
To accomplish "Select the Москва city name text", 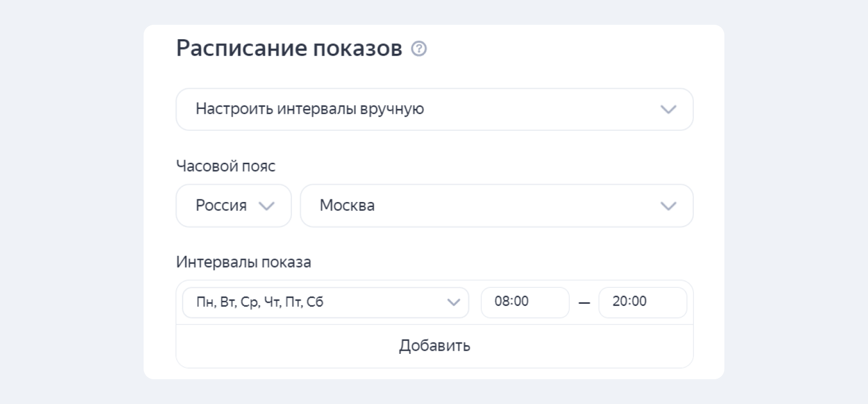I will pyautogui.click(x=347, y=206).
